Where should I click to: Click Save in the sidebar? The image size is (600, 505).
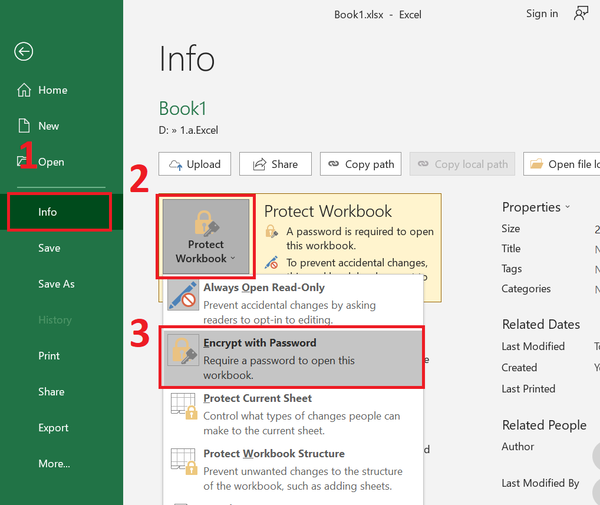coord(61,248)
